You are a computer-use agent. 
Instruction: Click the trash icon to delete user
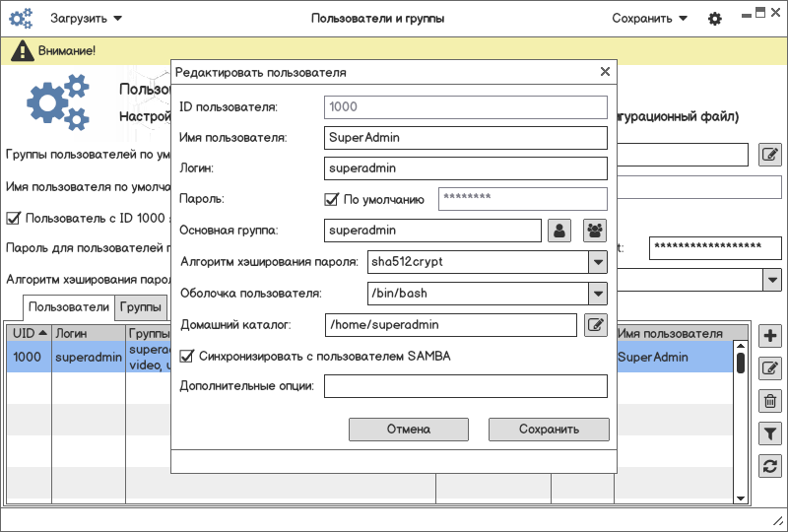click(770, 401)
